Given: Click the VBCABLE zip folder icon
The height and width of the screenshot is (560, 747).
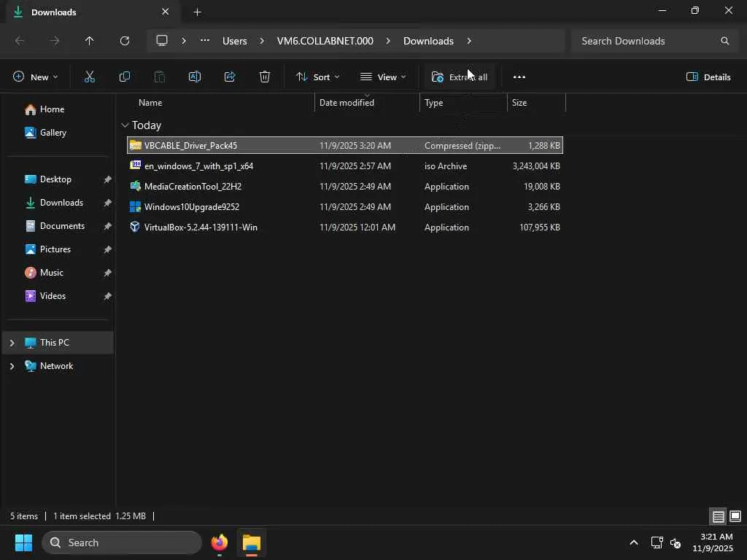Looking at the screenshot, I should click(x=135, y=145).
